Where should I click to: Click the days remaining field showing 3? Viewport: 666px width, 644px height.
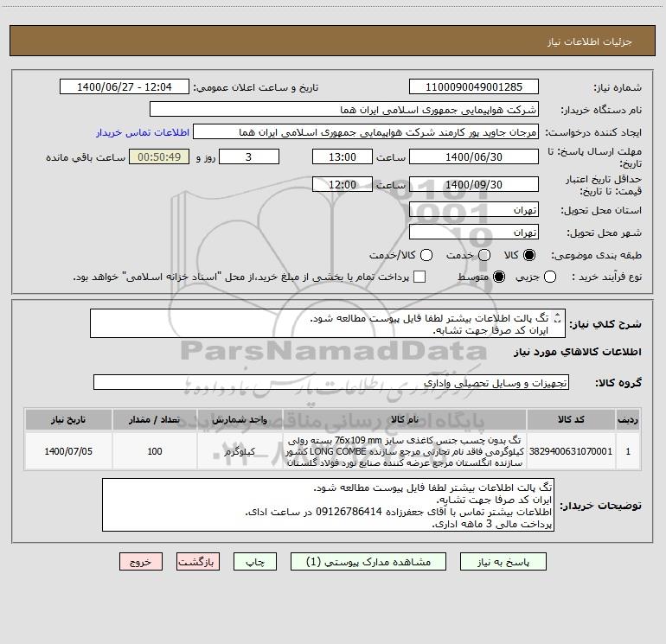click(249, 156)
